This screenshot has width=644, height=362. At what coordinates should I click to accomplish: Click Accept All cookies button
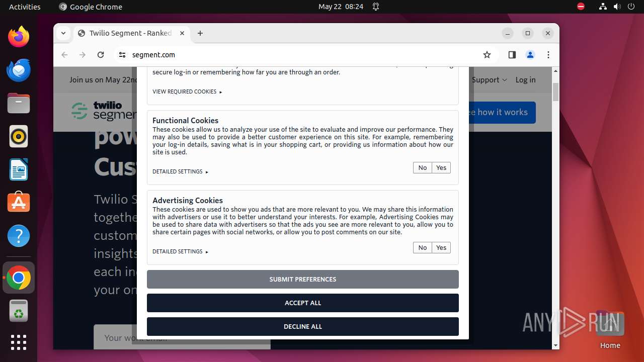(x=303, y=303)
